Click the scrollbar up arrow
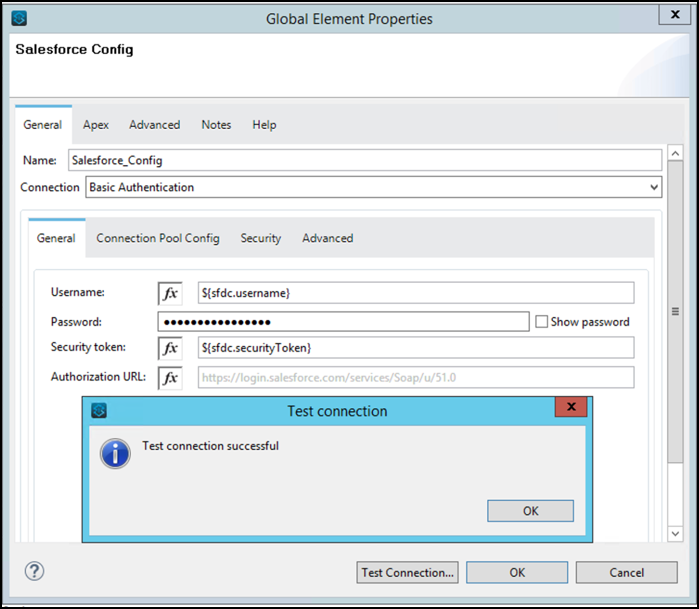Screen dimensions: 699x609 (x=675, y=153)
